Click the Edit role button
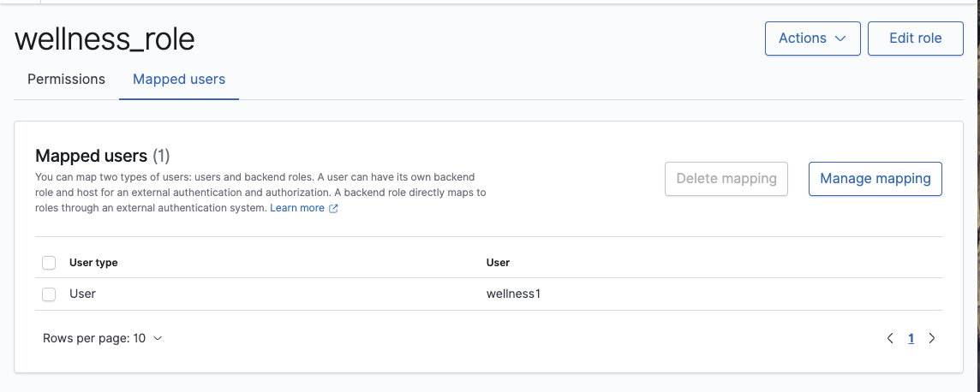980x392 pixels. pos(915,39)
